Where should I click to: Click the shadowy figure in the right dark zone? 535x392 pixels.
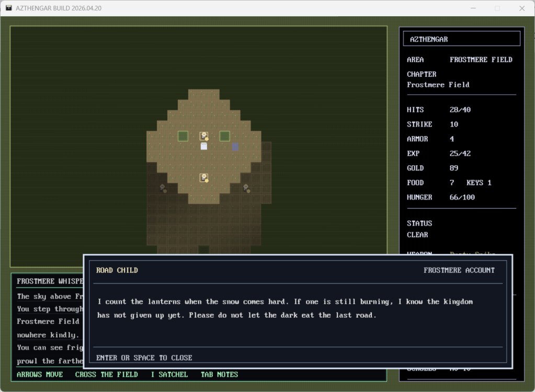click(246, 188)
